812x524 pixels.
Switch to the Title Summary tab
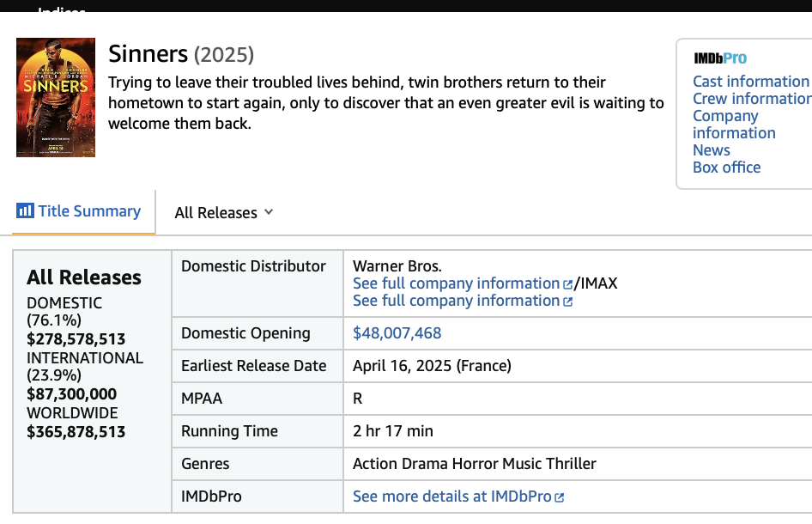[88, 211]
